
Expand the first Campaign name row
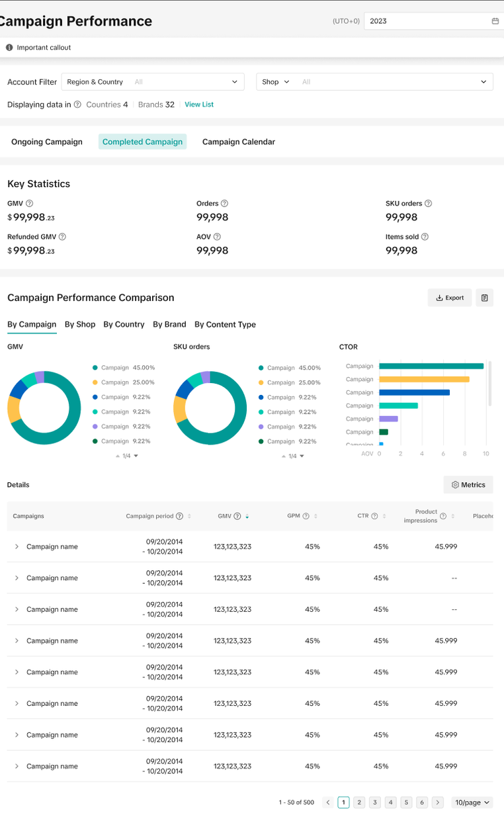17,546
